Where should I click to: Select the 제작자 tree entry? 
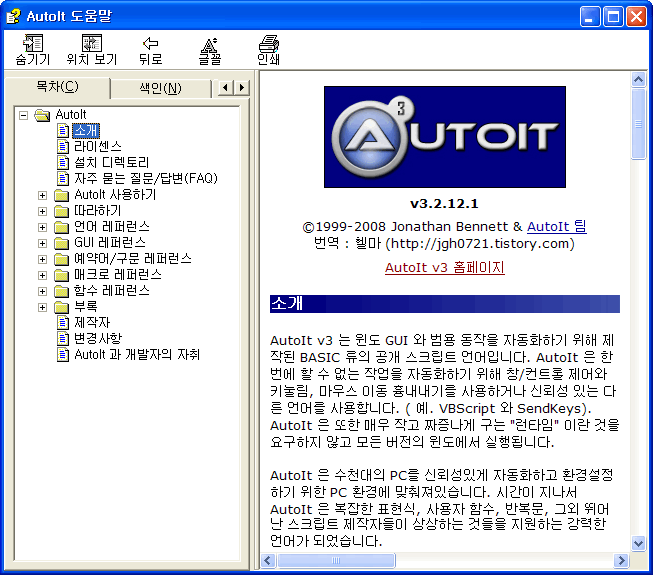tap(92, 323)
